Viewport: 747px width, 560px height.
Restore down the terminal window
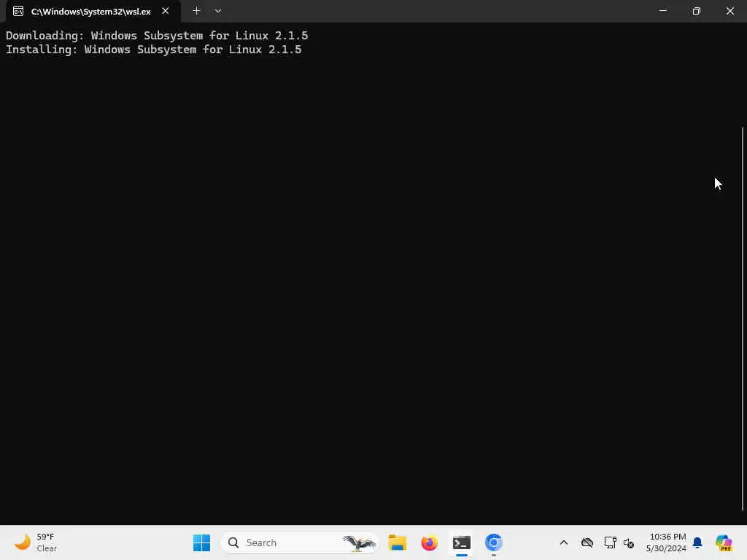click(x=696, y=11)
